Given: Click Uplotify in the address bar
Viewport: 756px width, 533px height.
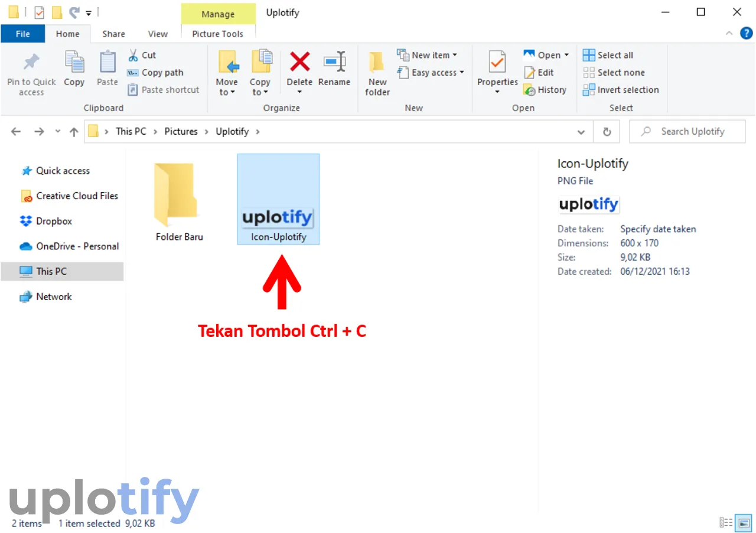Looking at the screenshot, I should [232, 131].
